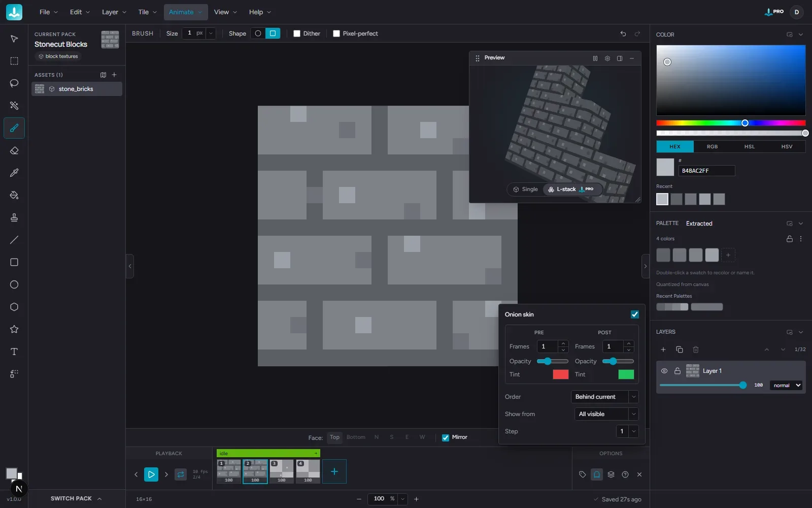Select the Magic Wand tool

[x=14, y=106]
